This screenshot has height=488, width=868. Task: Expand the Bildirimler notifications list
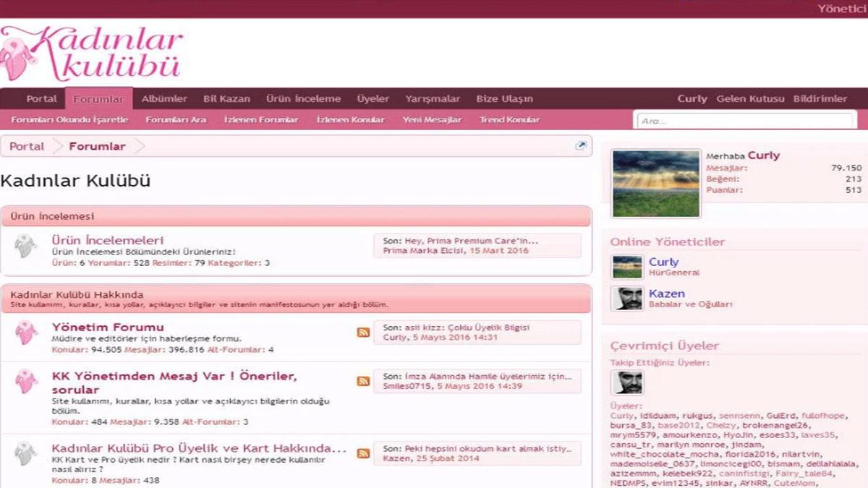click(820, 99)
